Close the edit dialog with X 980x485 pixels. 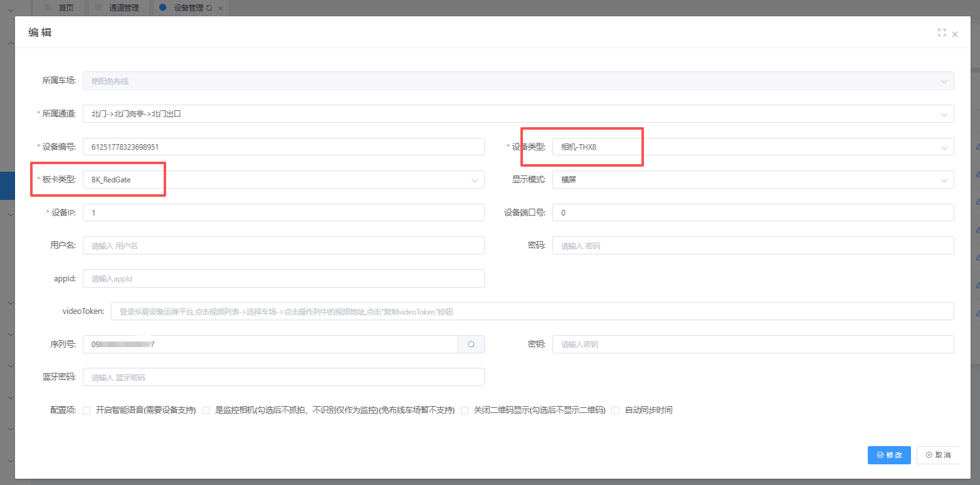tap(955, 34)
